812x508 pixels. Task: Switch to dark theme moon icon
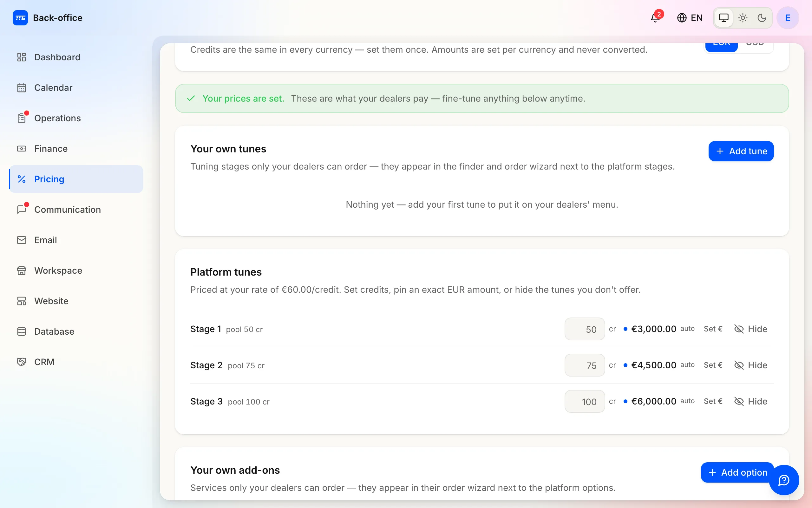pyautogui.click(x=762, y=18)
